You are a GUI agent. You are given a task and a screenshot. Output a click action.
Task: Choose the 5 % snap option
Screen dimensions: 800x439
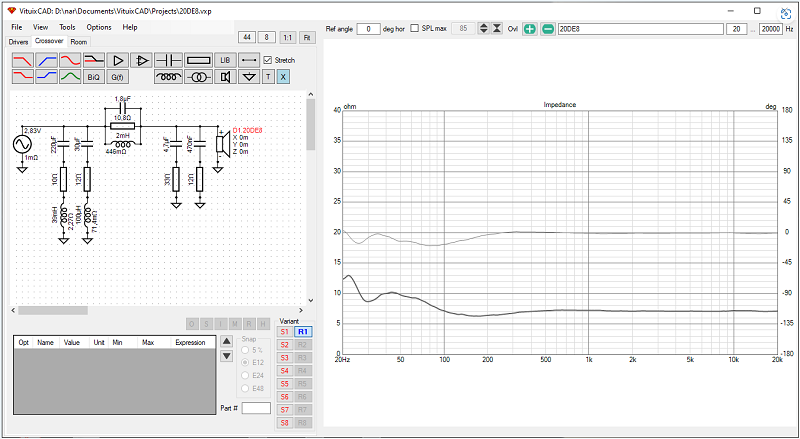(x=246, y=350)
